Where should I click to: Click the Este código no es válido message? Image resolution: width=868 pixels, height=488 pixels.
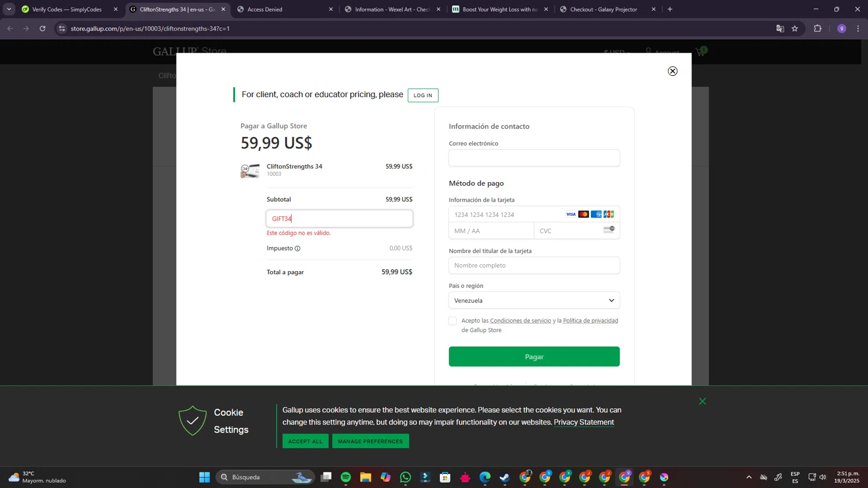[x=299, y=233]
